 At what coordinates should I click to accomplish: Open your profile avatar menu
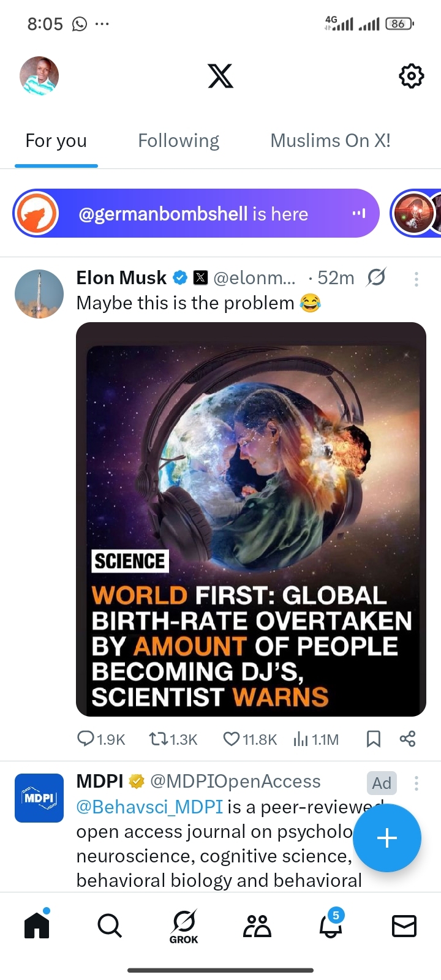(x=39, y=76)
